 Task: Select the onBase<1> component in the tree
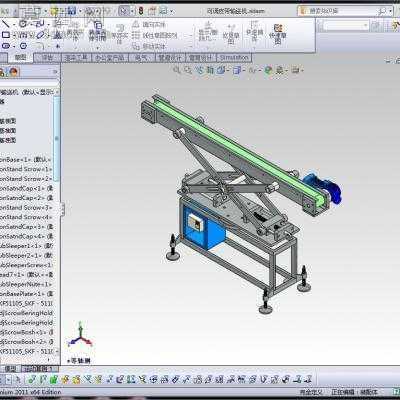tap(26, 160)
